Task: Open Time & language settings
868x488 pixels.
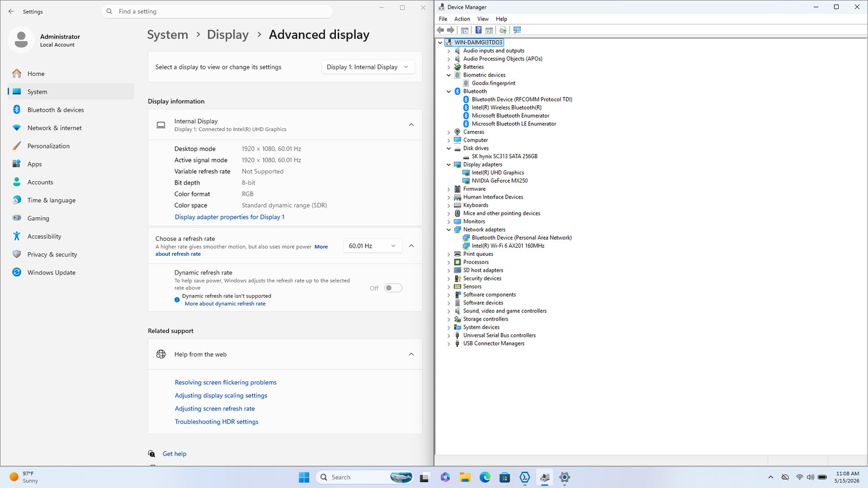Action: tap(71, 200)
